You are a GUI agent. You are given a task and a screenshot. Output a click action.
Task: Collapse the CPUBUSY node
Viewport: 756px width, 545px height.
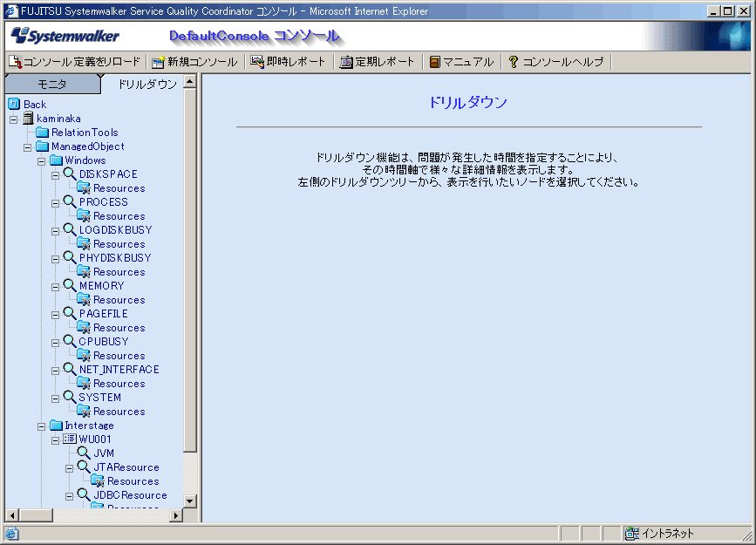pos(56,343)
